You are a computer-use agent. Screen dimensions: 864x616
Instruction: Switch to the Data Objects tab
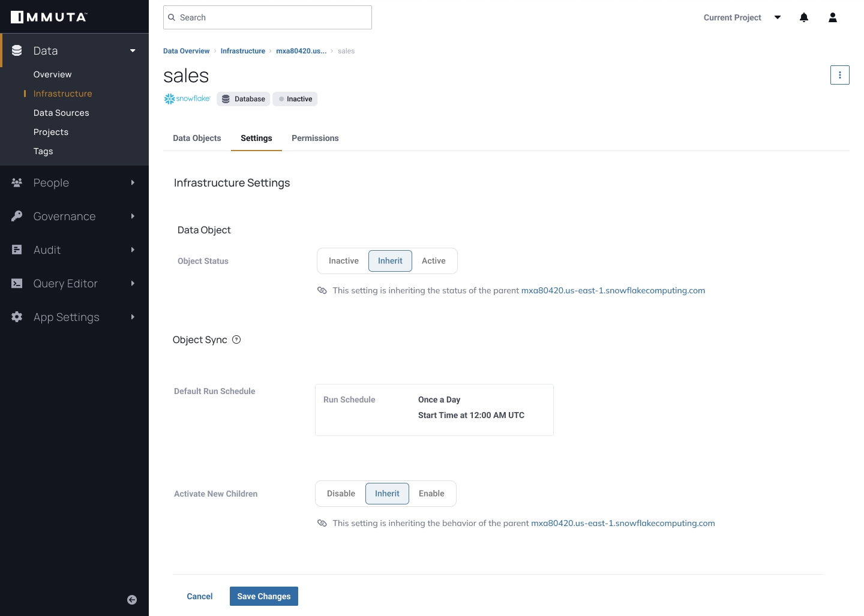click(197, 138)
